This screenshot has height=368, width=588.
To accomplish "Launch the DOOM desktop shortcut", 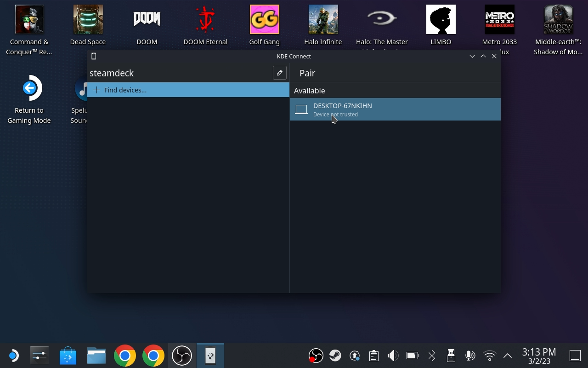I will tap(147, 26).
